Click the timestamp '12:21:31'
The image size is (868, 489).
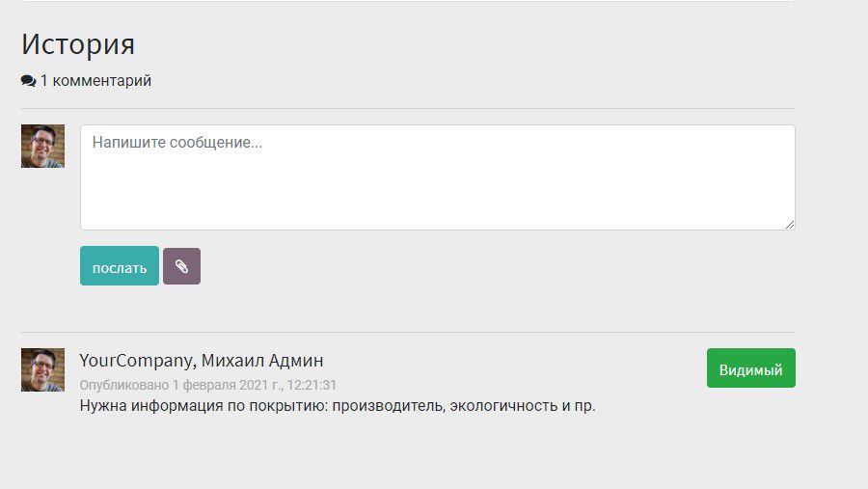pyautogui.click(x=312, y=385)
